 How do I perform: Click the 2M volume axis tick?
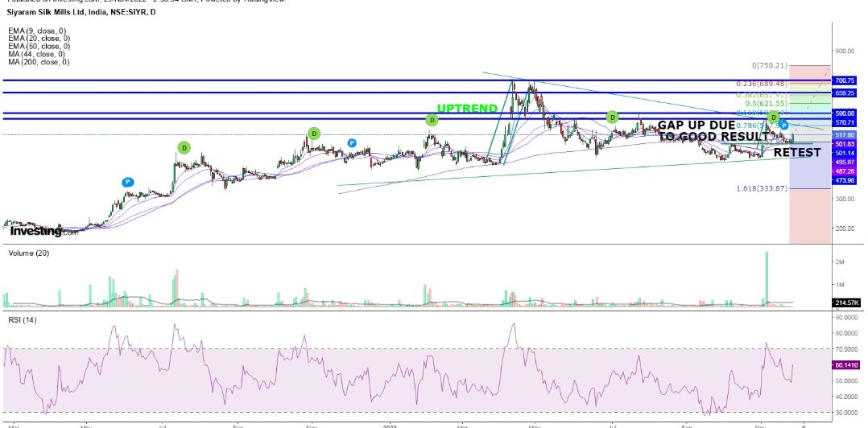tap(839, 261)
